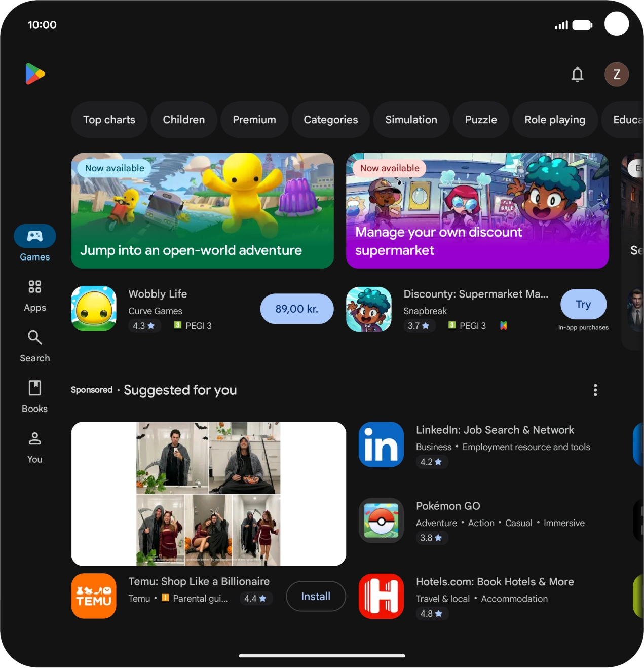Open the notifications bell
Viewport: 644px width, 668px height.
577,75
